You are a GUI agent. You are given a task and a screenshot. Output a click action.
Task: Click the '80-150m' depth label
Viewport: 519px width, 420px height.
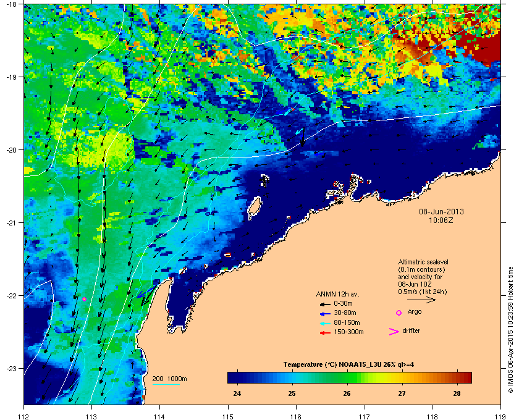click(347, 322)
